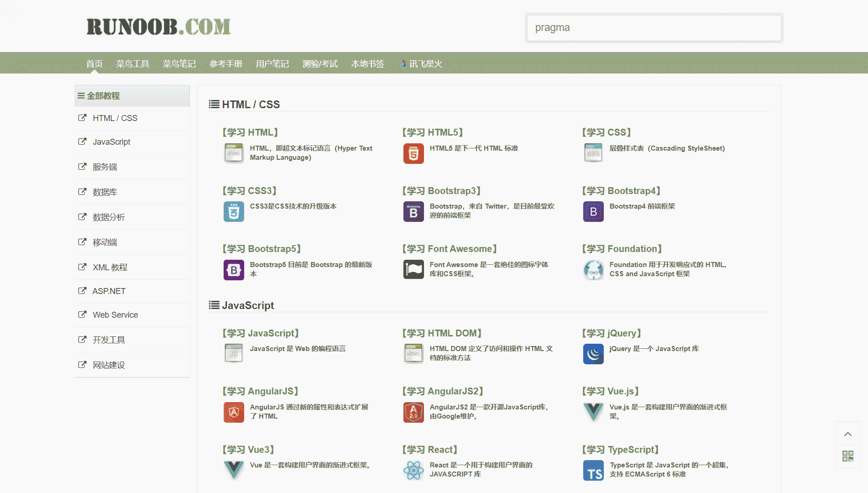Open the 讯飞星火 nav item
Viewport: 868px width, 493px height.
point(420,64)
